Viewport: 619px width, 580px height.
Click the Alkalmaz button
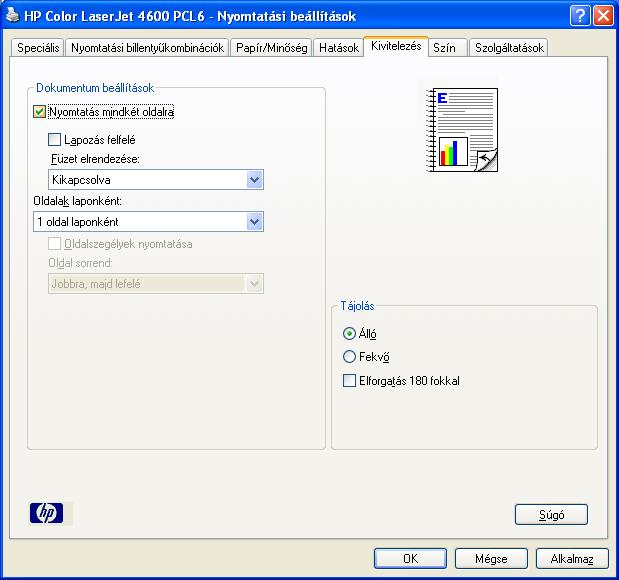pyautogui.click(x=572, y=558)
